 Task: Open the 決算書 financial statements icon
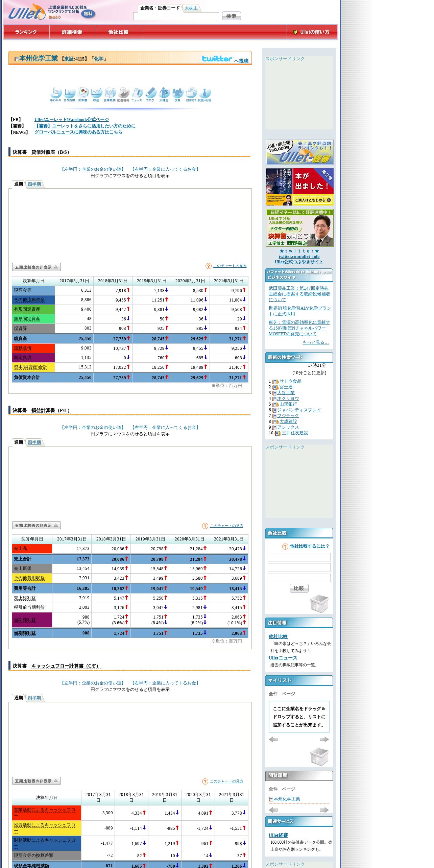click(x=83, y=95)
